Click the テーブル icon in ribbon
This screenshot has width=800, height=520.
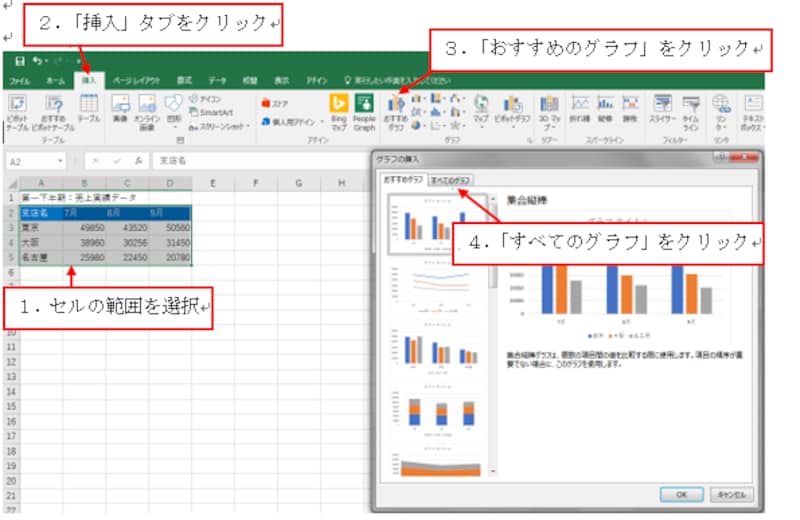89,109
